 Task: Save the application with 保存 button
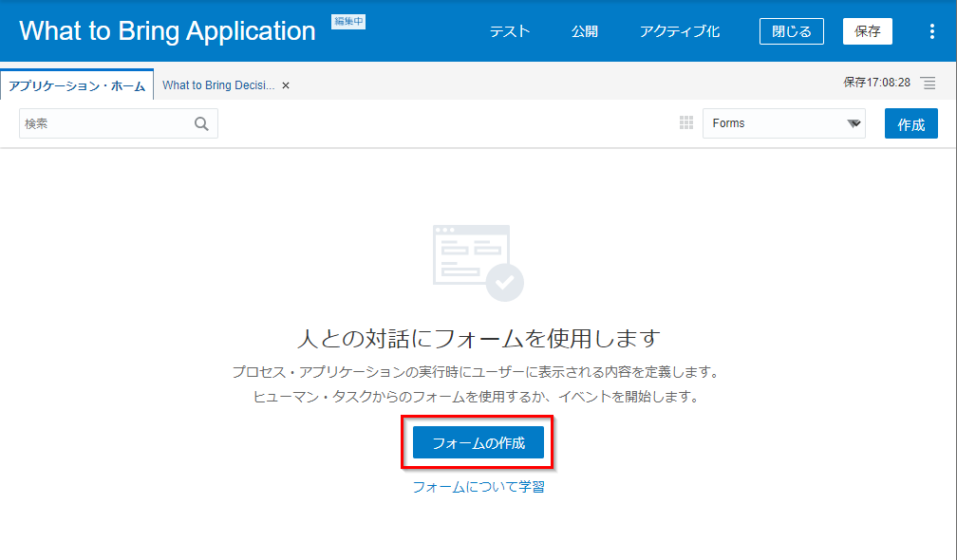pyautogui.click(x=867, y=31)
